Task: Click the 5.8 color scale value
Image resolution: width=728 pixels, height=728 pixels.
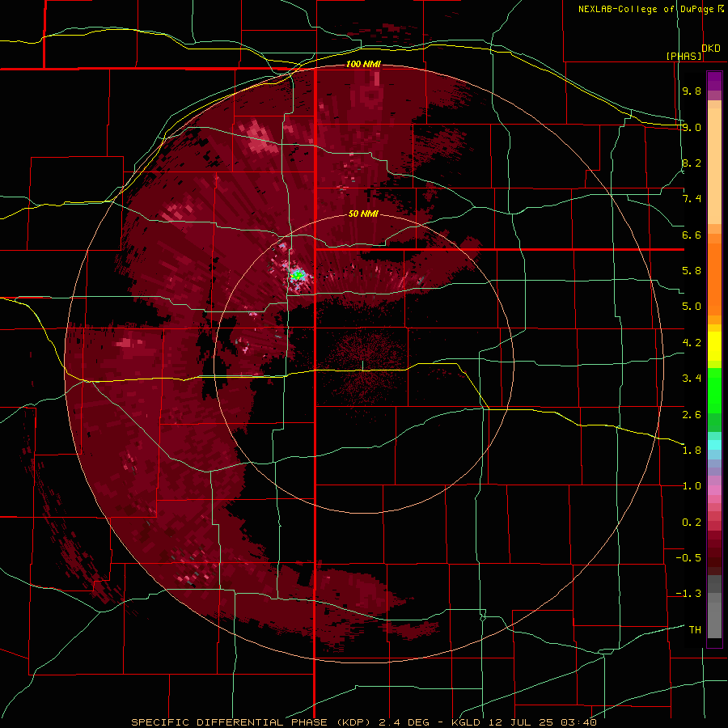Action: (692, 271)
